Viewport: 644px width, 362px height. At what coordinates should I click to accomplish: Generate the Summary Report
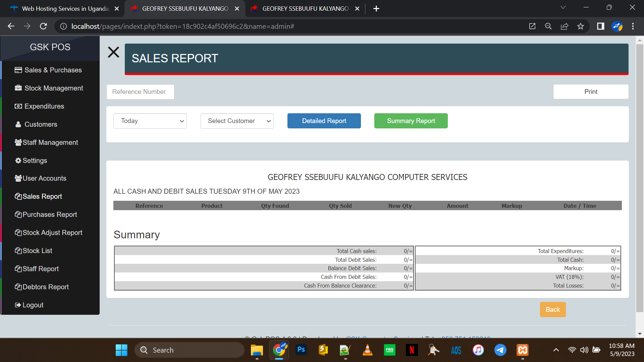(411, 121)
